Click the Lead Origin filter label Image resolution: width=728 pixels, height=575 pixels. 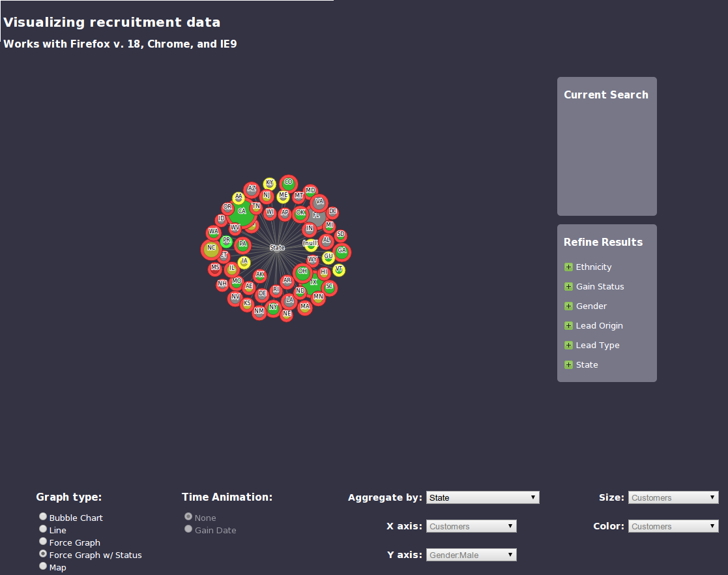[599, 326]
